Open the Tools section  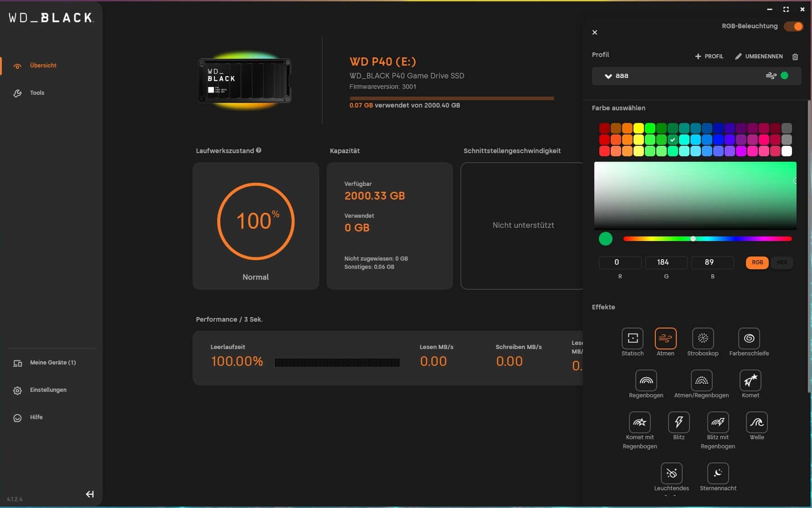(37, 93)
